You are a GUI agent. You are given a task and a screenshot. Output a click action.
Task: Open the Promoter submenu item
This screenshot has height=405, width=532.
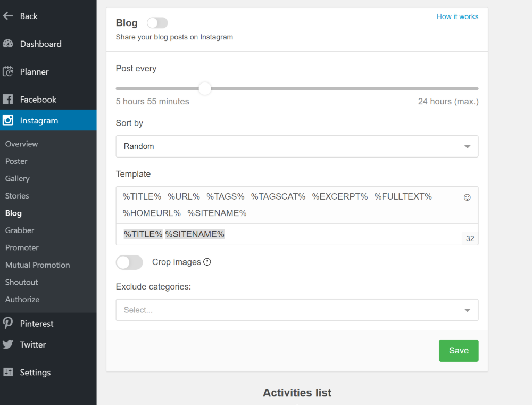(x=22, y=248)
